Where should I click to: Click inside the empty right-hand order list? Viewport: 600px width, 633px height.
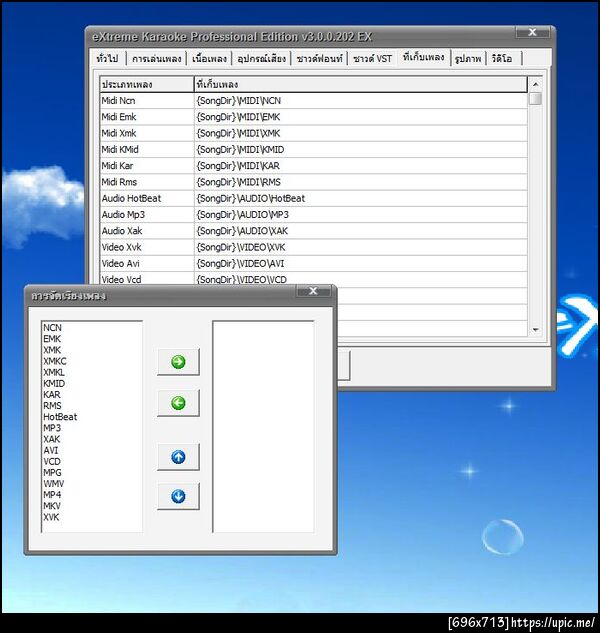click(263, 427)
